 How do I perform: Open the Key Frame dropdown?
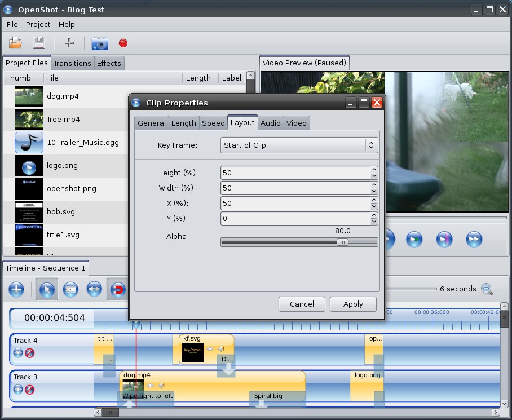(299, 145)
